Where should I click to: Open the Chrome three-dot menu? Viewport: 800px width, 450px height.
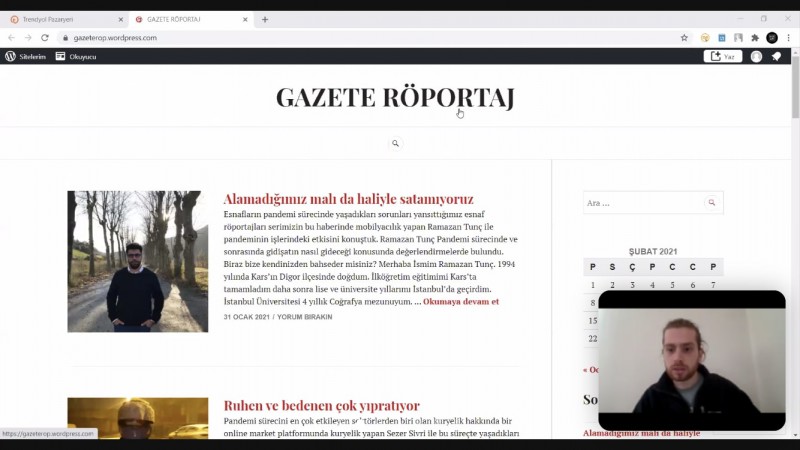pyautogui.click(x=788, y=38)
